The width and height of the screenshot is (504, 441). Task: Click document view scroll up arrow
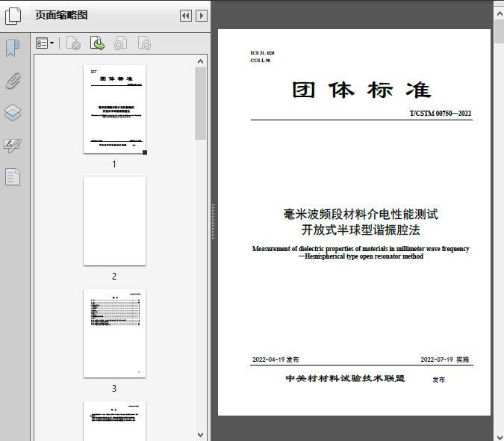coord(500,14)
